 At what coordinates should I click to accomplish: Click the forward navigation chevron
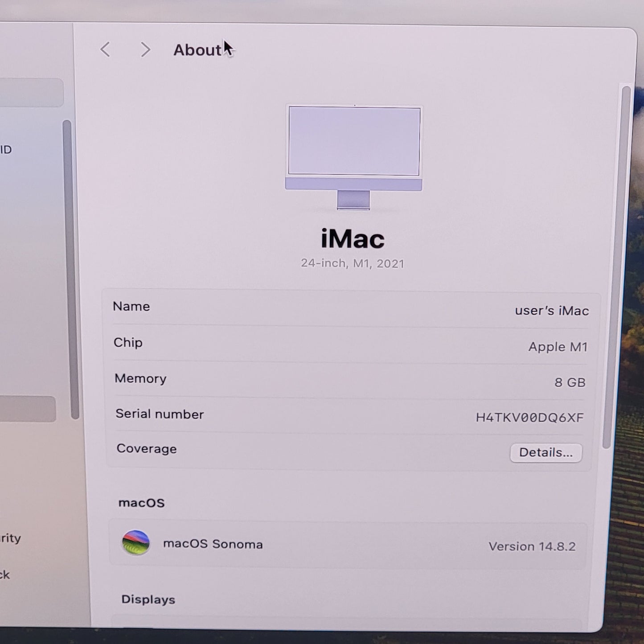click(145, 50)
